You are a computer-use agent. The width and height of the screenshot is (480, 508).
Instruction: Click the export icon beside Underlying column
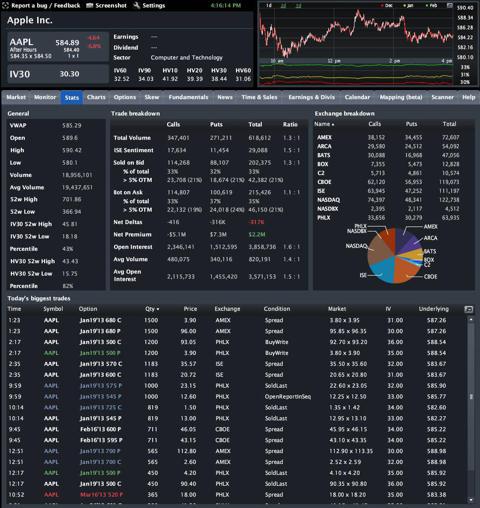pyautogui.click(x=469, y=309)
